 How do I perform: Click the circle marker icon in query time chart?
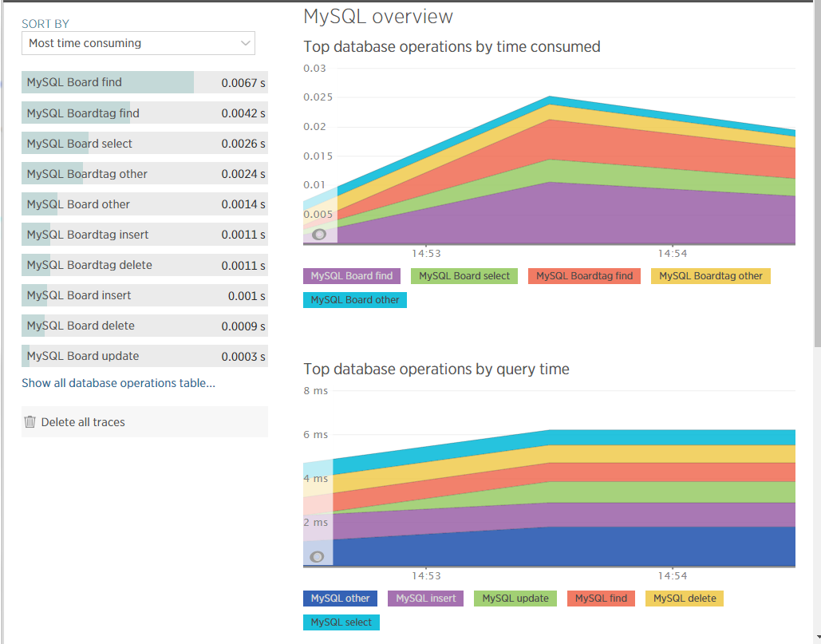pos(317,556)
